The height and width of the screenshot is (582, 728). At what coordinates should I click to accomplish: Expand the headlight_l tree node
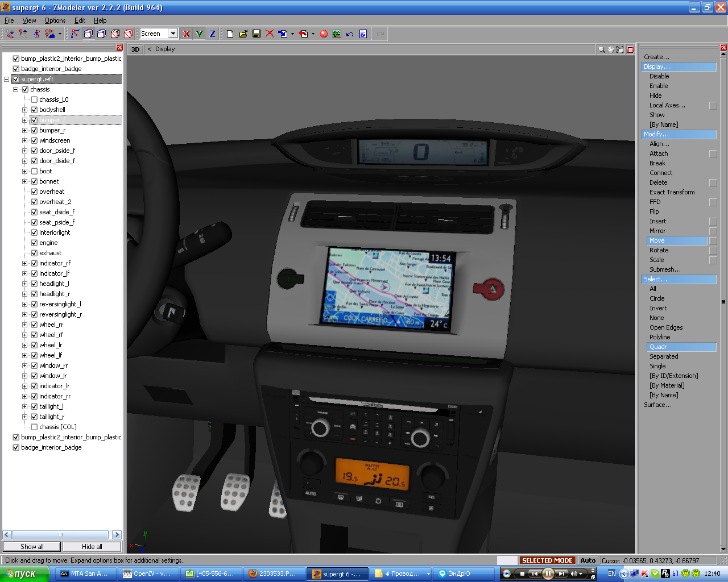coord(25,284)
